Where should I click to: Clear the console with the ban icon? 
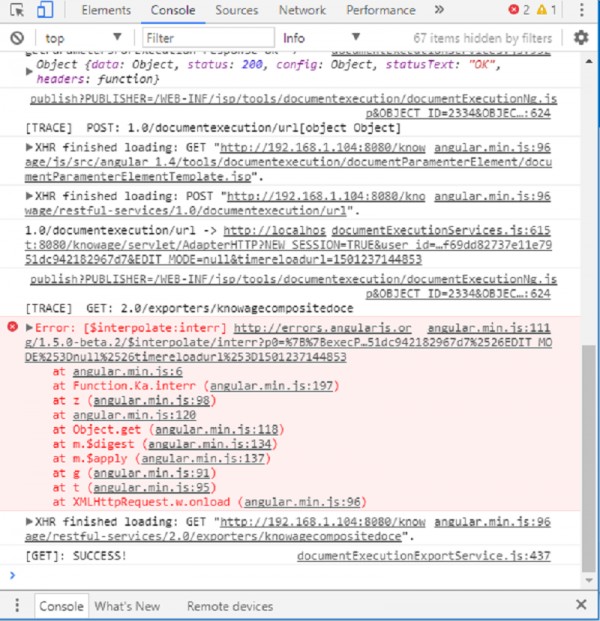[x=17, y=38]
